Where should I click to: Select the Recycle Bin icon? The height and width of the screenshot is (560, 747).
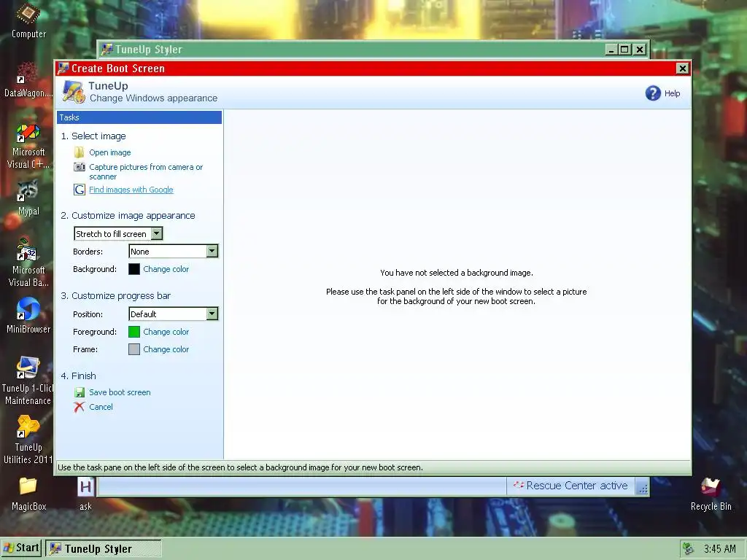(710, 486)
